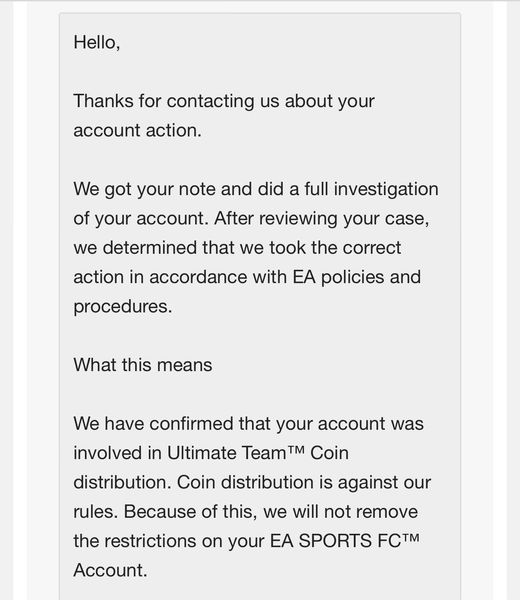
Task: Click the final word "Account."
Action: pos(110,570)
